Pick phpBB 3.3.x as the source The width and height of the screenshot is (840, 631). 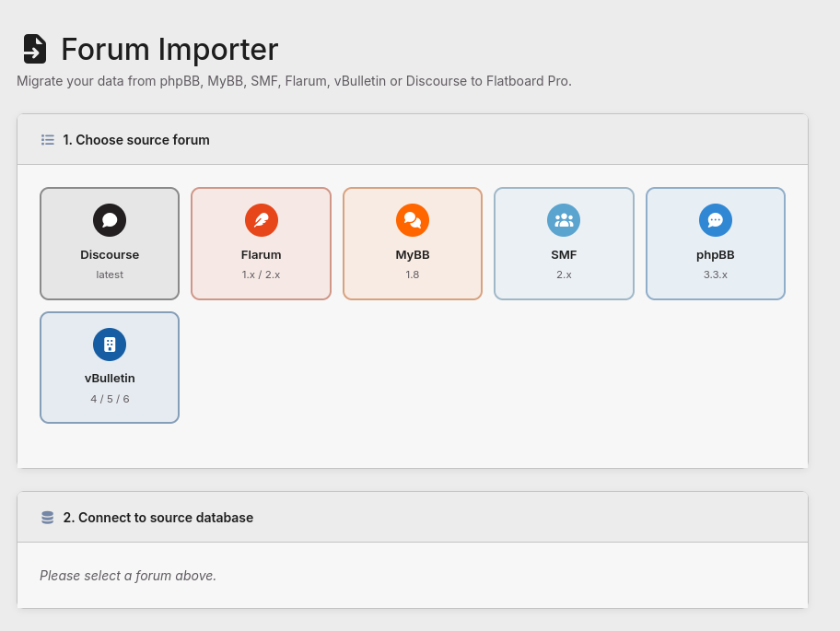715,243
